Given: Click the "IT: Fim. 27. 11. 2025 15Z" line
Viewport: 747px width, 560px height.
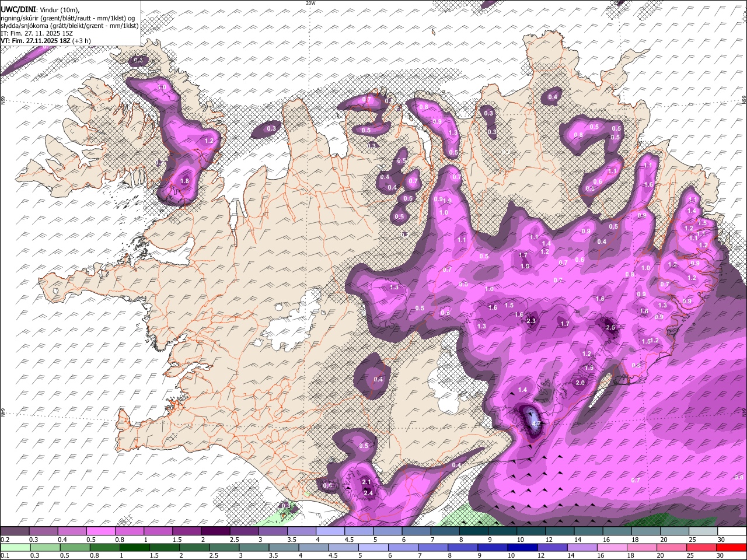Looking at the screenshot, I should [x=37, y=33].
